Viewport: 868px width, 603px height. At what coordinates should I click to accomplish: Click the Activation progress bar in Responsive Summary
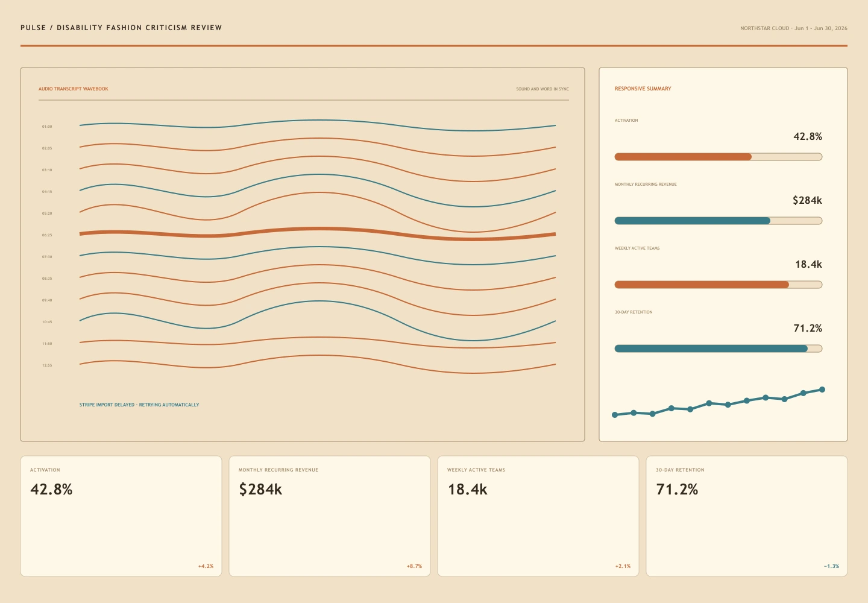718,157
